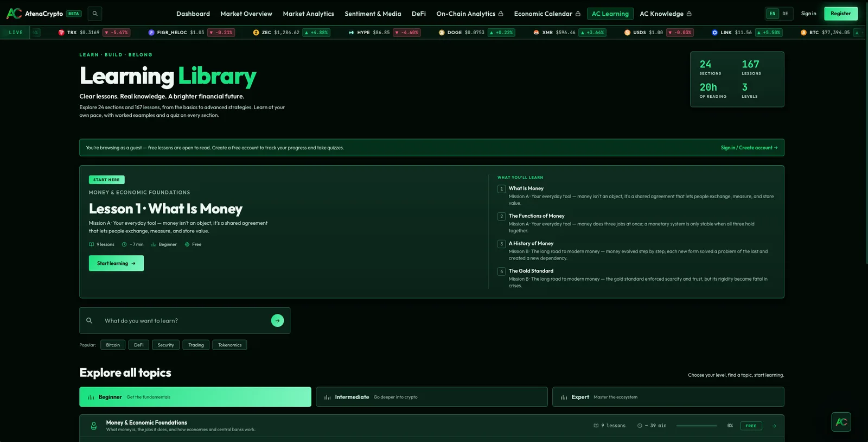Click the XMR coin ticker icon
The width and height of the screenshot is (868, 442).
[537, 33]
